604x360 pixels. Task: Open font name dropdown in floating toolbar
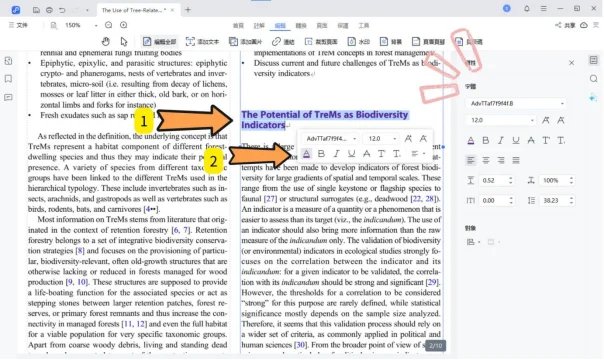(354, 139)
